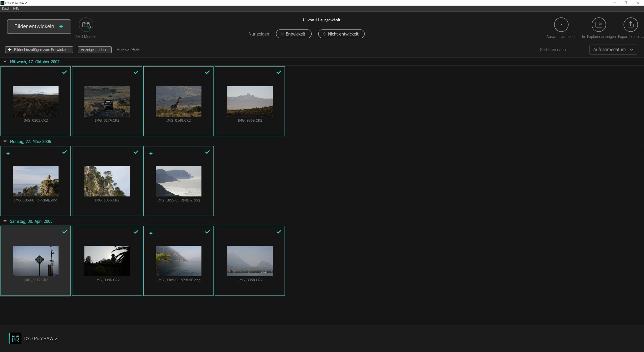The image size is (644, 352).
Task: Click the Bilder entwickeln button
Action: 39,27
